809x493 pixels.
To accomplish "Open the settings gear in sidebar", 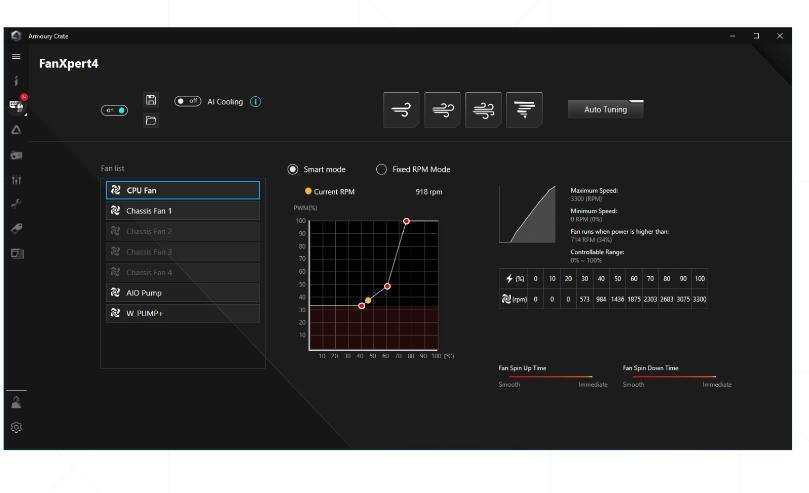I will pos(16,428).
